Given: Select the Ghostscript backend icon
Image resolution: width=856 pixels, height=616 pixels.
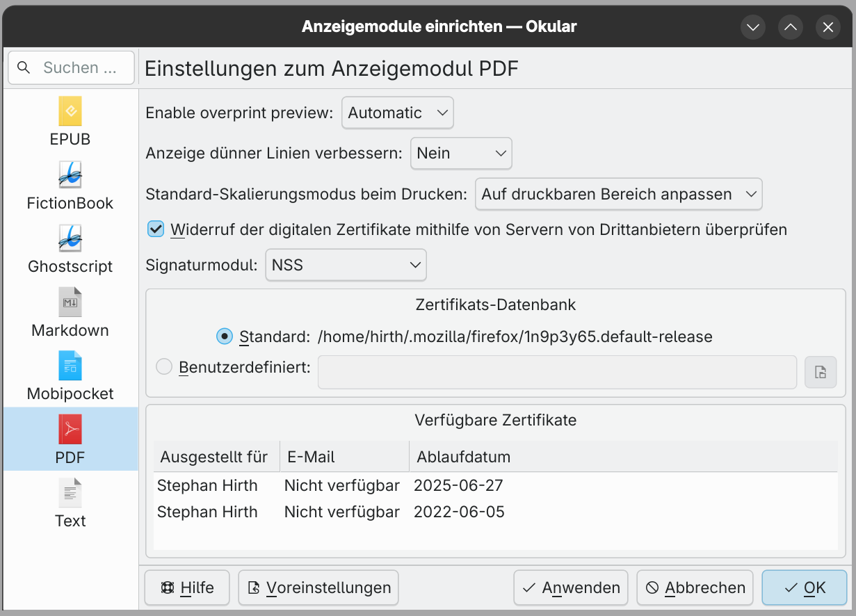Looking at the screenshot, I should 70,238.
